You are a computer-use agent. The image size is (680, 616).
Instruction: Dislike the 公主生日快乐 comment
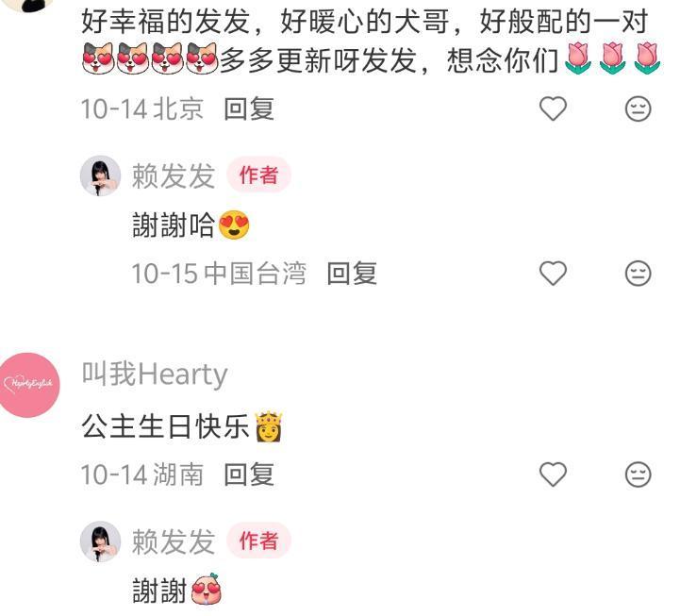638,474
